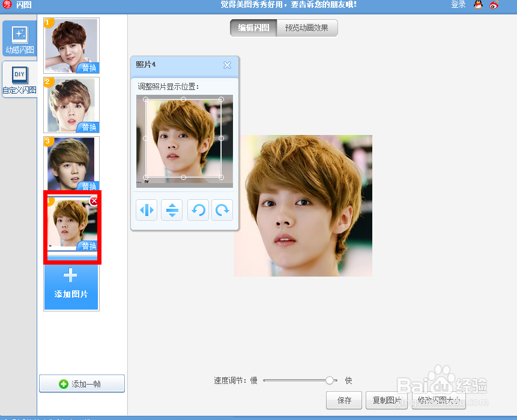This screenshot has height=420, width=517.
Task: Click the 慢 end of speed slider
Action: (x=254, y=380)
